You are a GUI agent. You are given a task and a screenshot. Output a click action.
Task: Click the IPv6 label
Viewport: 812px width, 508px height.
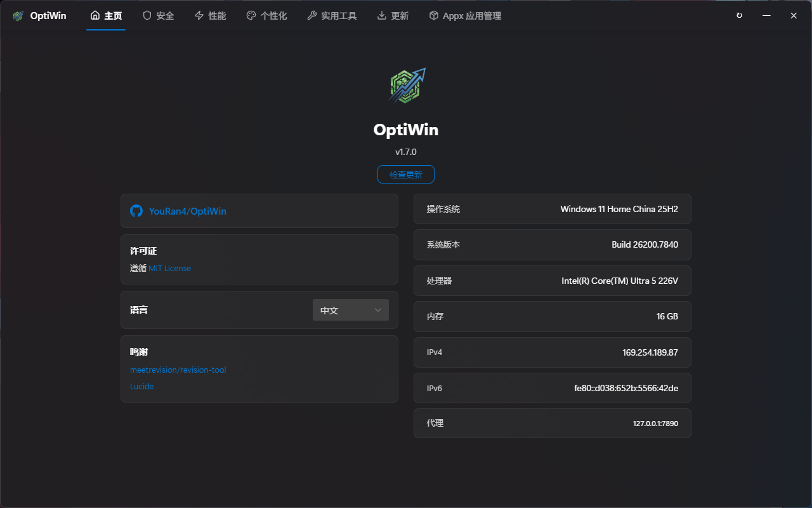435,388
